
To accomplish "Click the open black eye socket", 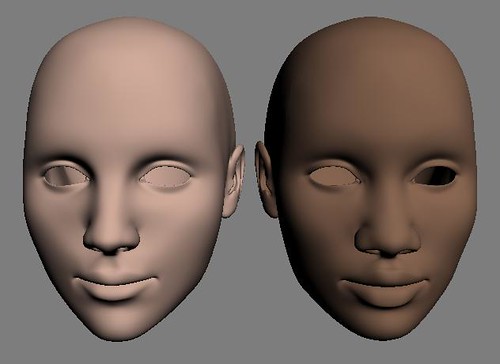I will coord(435,176).
